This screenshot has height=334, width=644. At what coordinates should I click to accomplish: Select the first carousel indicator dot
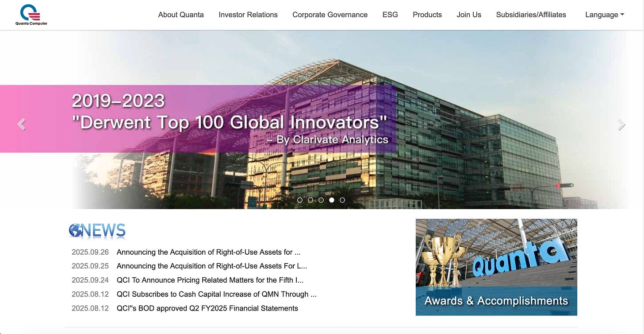(x=300, y=200)
